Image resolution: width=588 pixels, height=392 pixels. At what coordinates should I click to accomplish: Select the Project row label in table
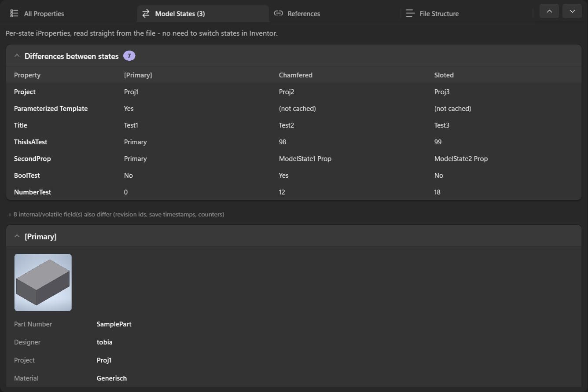(x=25, y=92)
